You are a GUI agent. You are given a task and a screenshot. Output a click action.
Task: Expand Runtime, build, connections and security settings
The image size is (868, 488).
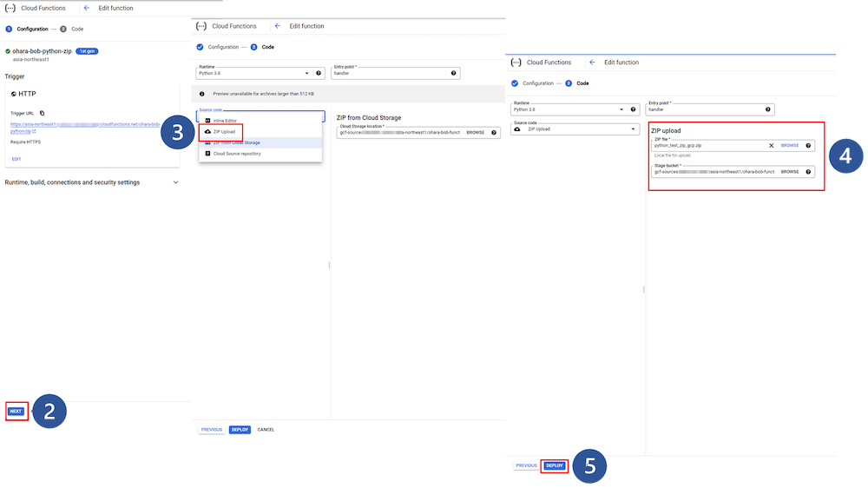[92, 182]
